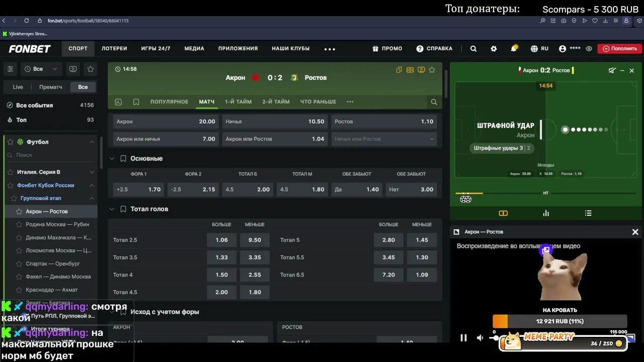Adjust the video volume slider
Viewport: 644px width, 362px height.
pos(495,338)
